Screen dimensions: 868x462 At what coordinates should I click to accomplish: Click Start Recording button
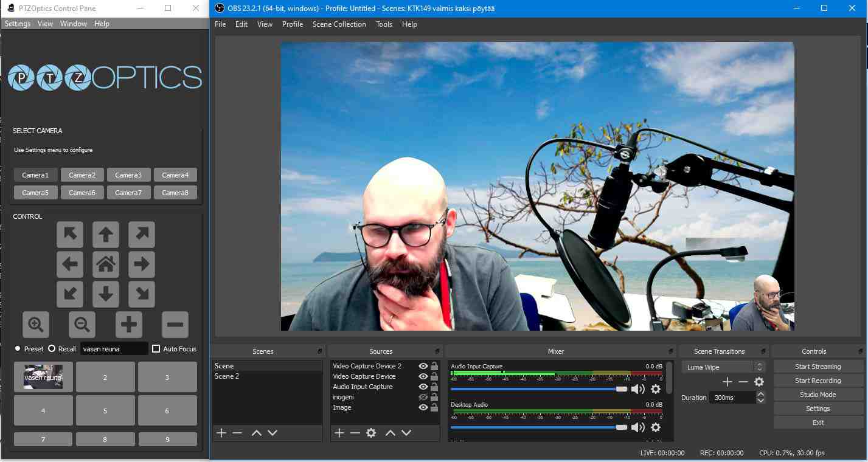(x=818, y=381)
